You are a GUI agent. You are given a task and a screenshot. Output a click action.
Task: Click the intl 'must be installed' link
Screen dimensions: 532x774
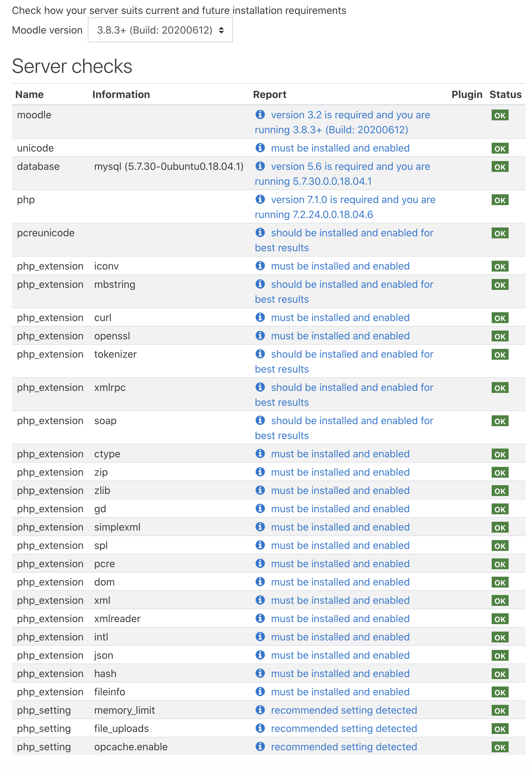point(340,637)
